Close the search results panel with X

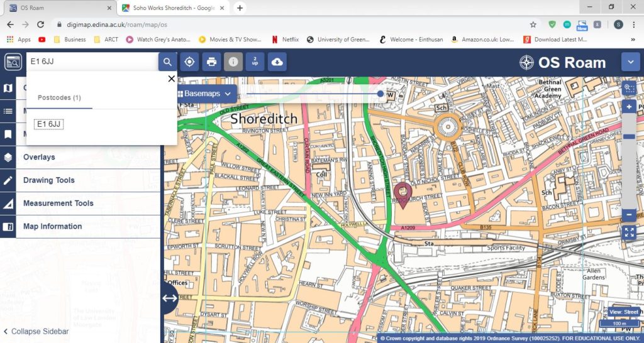[x=172, y=79]
